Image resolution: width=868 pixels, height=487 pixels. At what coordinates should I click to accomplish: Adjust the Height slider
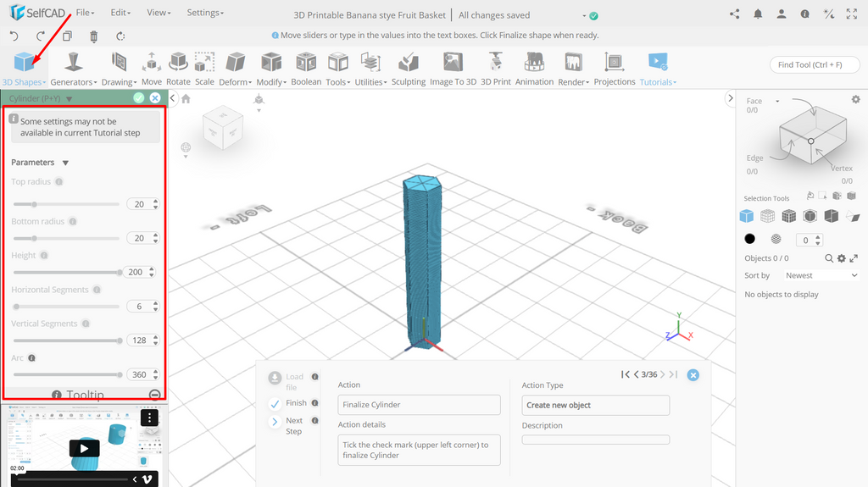pyautogui.click(x=66, y=272)
